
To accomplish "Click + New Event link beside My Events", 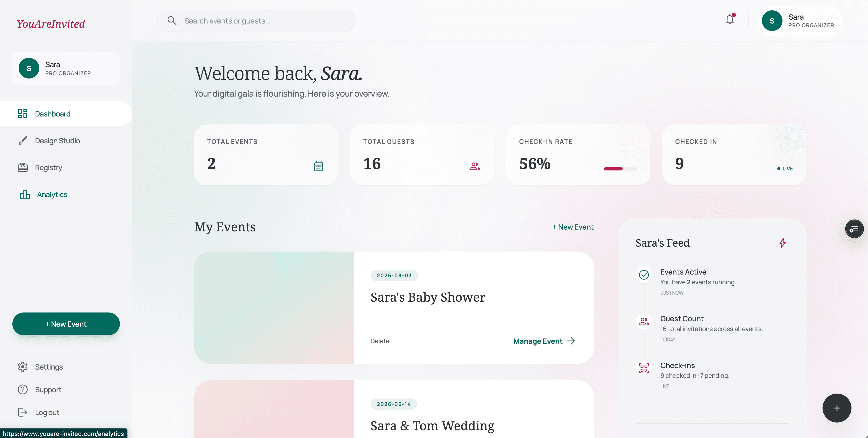I will [x=573, y=227].
